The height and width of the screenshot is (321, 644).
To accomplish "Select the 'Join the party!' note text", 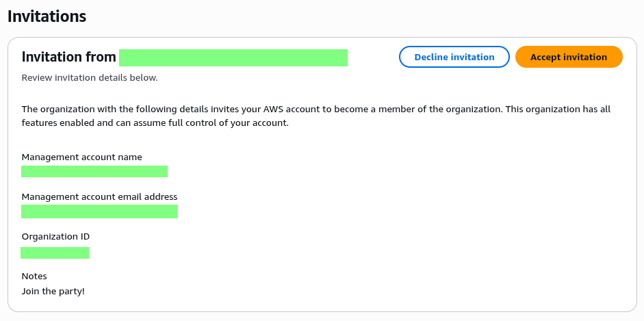I will pyautogui.click(x=53, y=291).
